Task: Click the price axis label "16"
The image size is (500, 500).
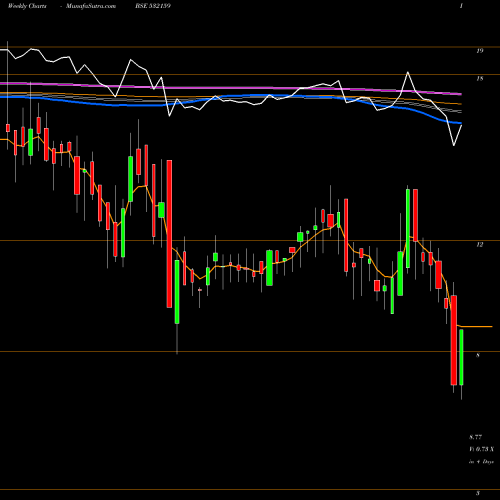Action: click(479, 79)
